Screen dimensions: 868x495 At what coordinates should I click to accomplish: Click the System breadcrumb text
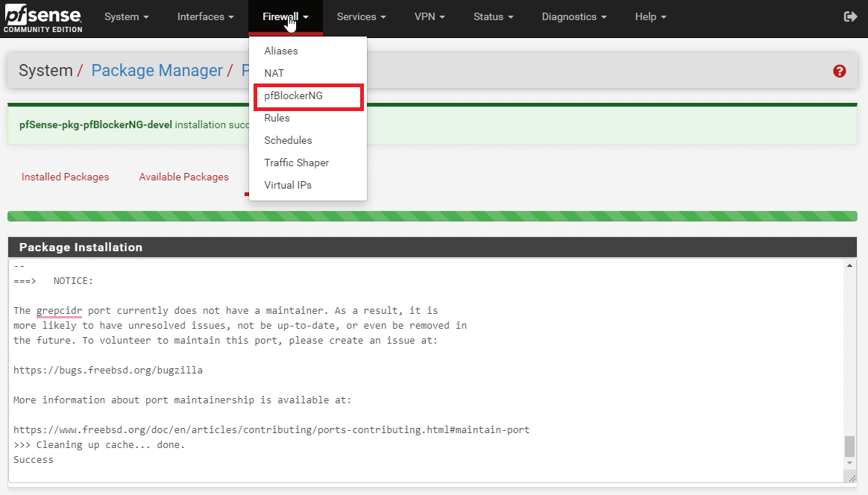pyautogui.click(x=45, y=70)
